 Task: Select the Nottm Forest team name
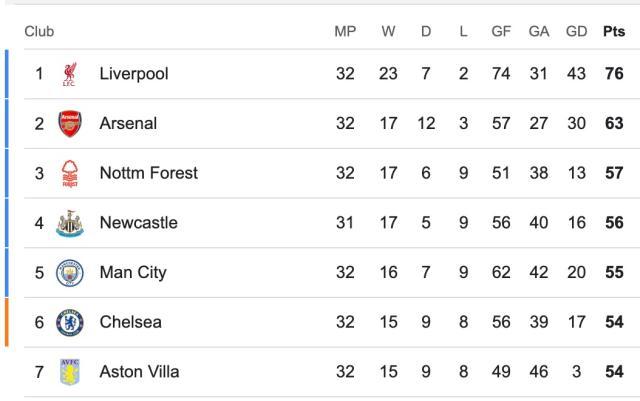pos(149,173)
